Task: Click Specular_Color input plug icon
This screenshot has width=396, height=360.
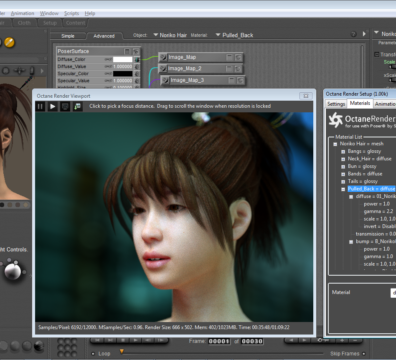Action: (x=137, y=74)
